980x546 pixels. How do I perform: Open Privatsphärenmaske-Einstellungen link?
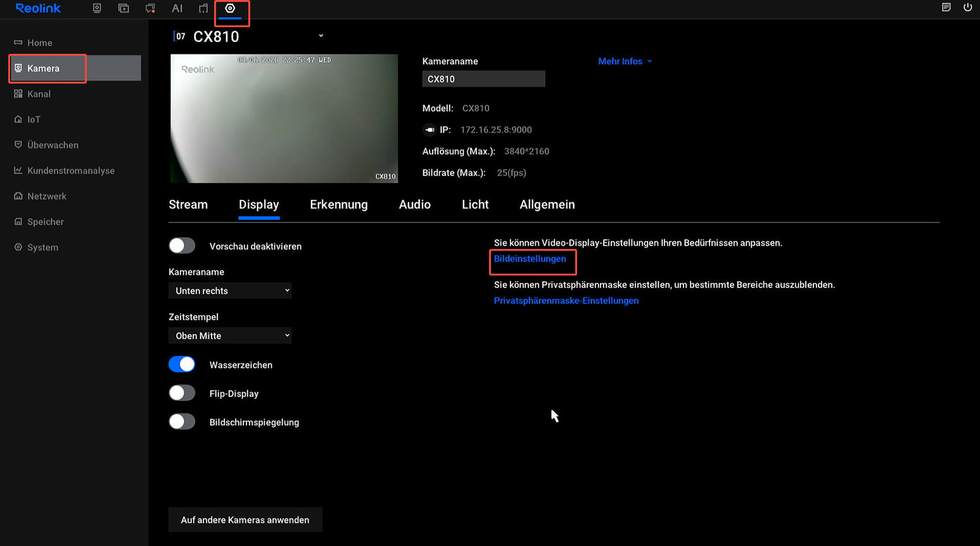[x=566, y=301]
